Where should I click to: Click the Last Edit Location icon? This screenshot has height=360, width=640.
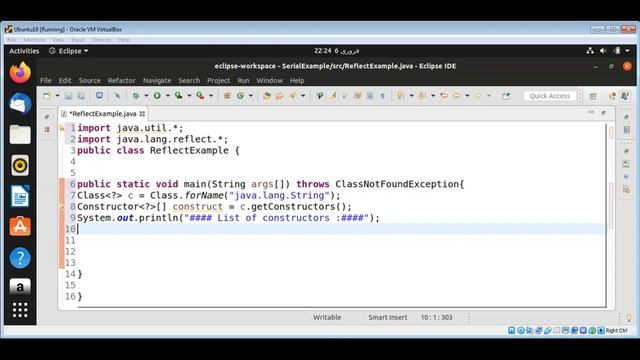[444, 96]
